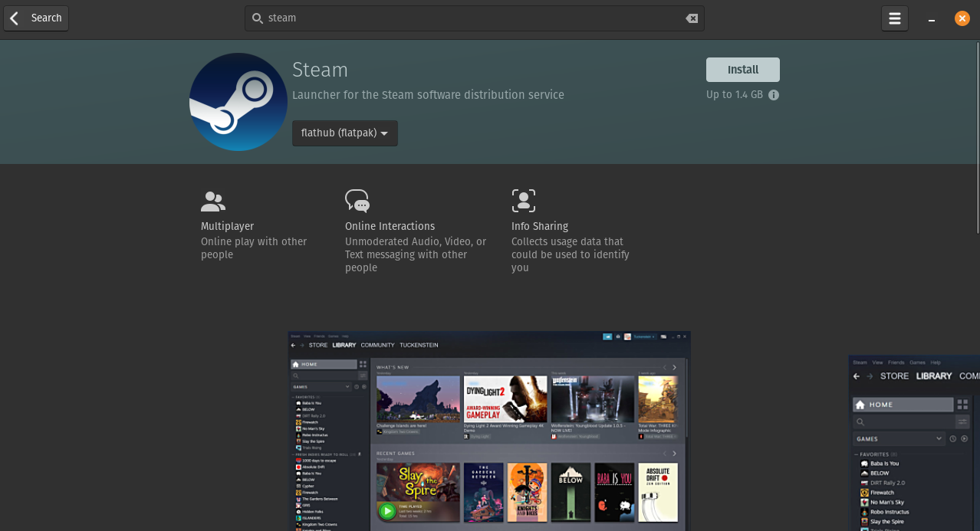Click Slay the Spire cover in screenshot
This screenshot has height=531, width=980.
(418, 492)
